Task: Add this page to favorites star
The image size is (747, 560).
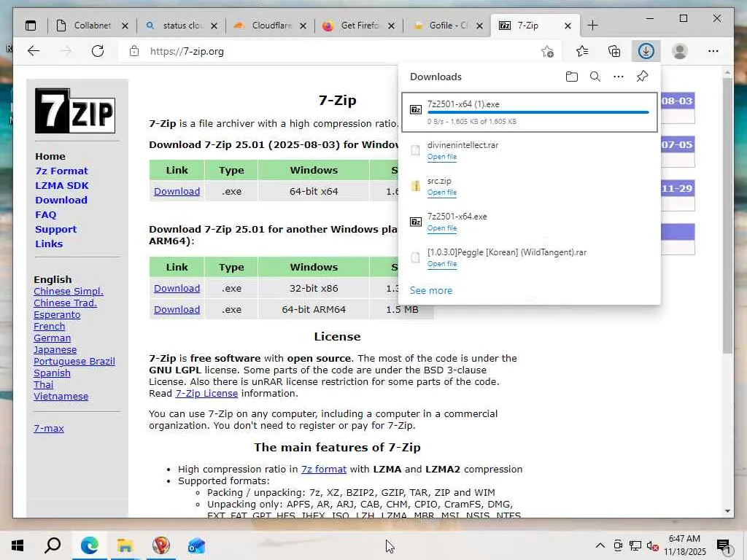Action: tap(547, 52)
